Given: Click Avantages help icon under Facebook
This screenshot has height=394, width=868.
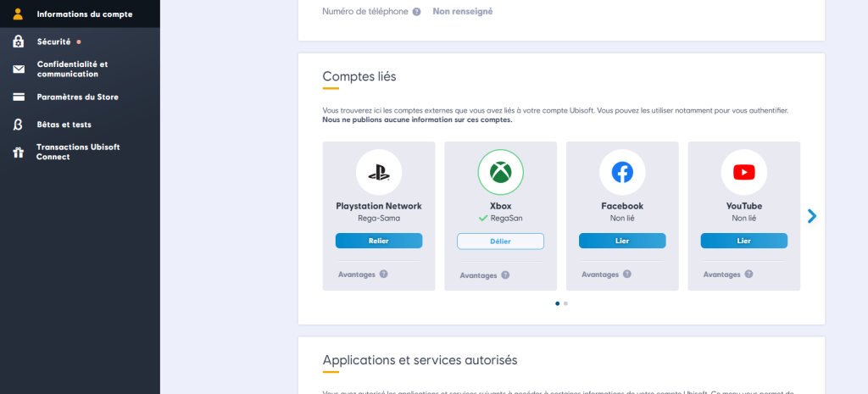Looking at the screenshot, I should tap(627, 275).
